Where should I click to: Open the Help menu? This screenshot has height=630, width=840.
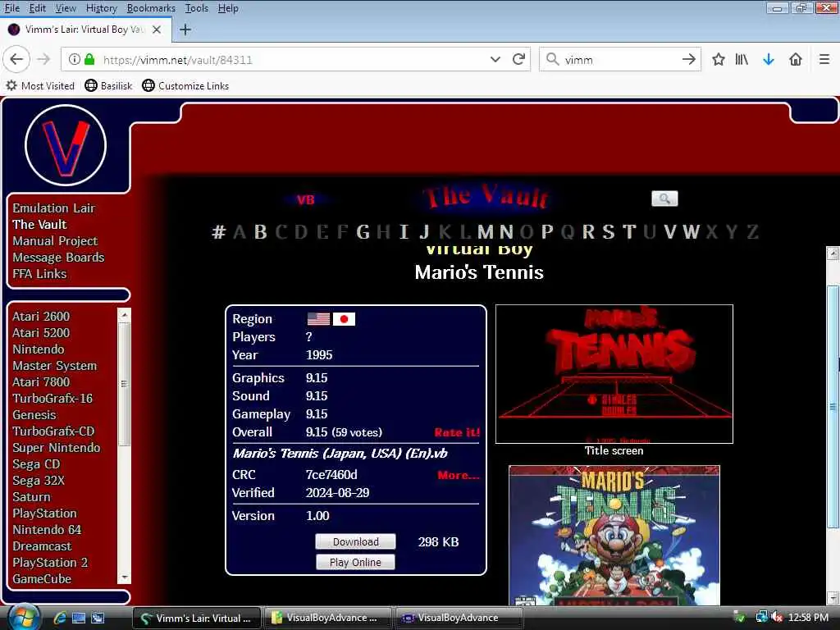coord(228,8)
